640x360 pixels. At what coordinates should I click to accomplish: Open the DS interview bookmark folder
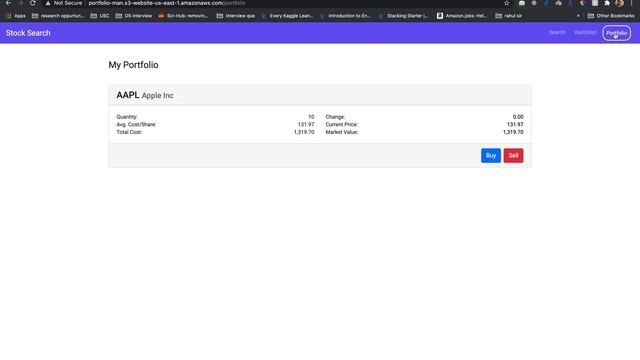pos(134,16)
